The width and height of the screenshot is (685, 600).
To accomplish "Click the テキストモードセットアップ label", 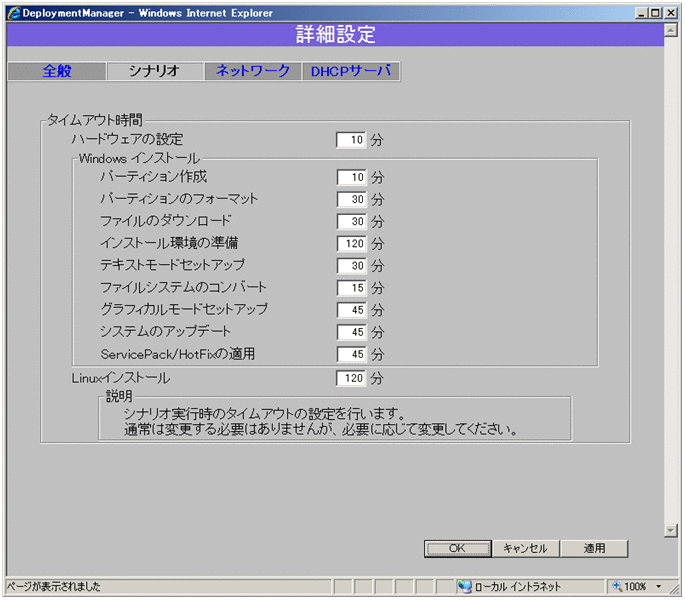I will (x=173, y=265).
